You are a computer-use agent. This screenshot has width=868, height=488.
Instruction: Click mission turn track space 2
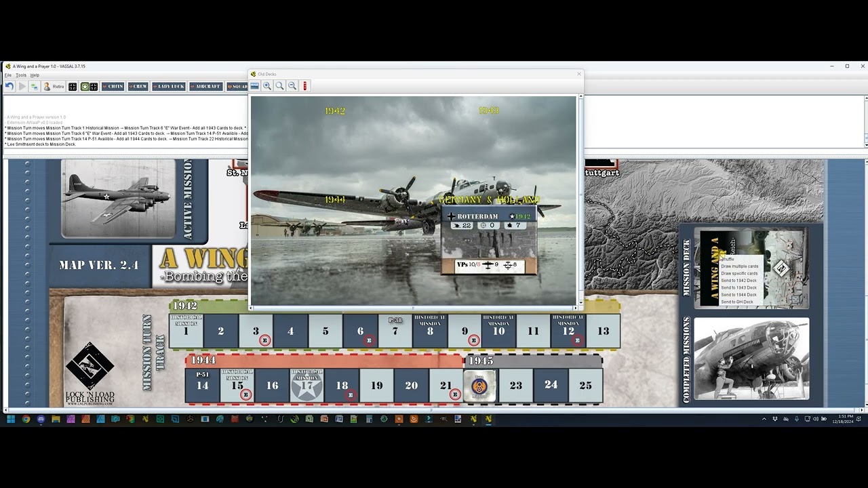click(220, 331)
